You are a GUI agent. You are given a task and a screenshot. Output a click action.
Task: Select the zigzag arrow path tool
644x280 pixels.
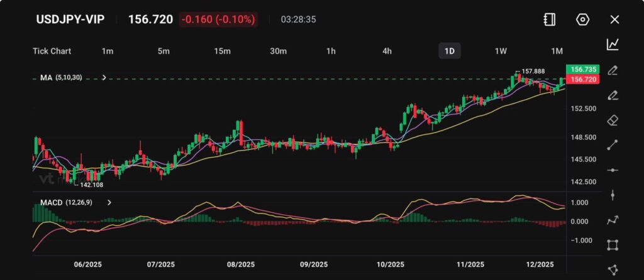tap(613, 220)
